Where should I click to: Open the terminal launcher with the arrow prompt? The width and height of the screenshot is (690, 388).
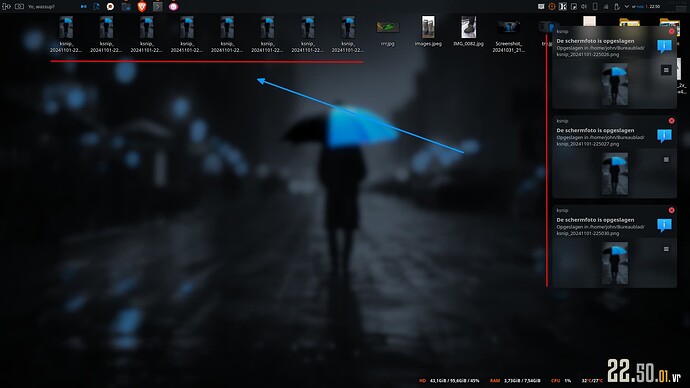158,7
